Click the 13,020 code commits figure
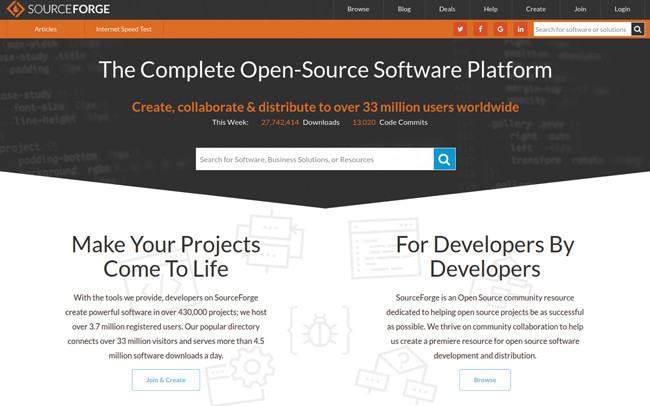Viewport: 650px width, 406px height. coord(364,122)
